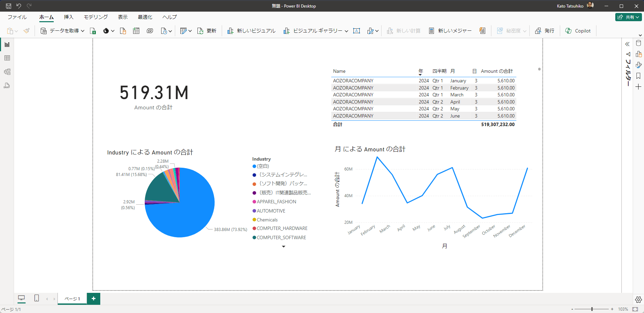Image resolution: width=644 pixels, height=313 pixels.
Task: Insert a text box from ribbon
Action: [x=357, y=31]
